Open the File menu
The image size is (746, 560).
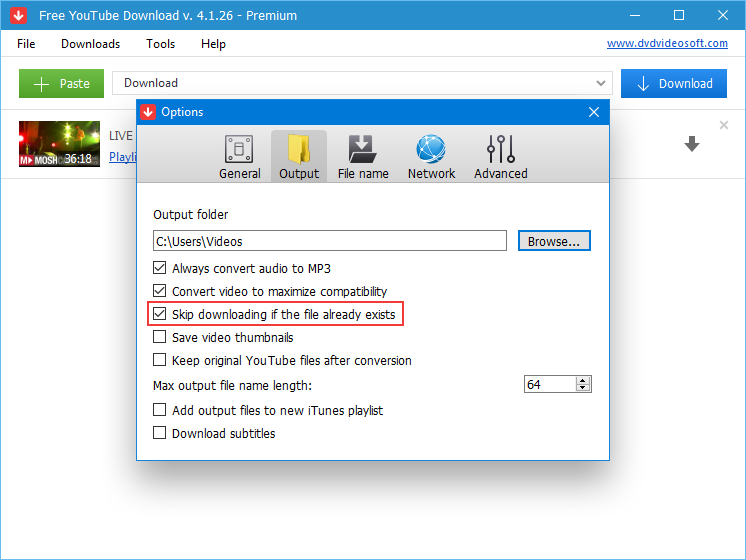click(26, 44)
